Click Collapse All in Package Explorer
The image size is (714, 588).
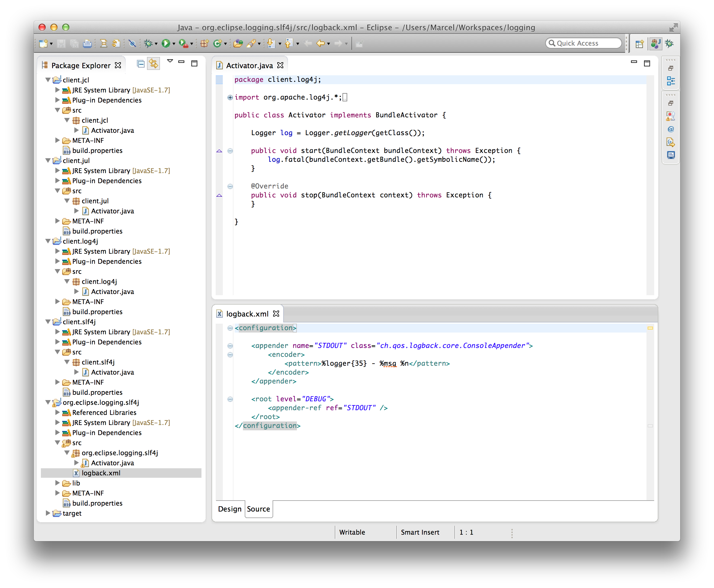click(x=141, y=64)
